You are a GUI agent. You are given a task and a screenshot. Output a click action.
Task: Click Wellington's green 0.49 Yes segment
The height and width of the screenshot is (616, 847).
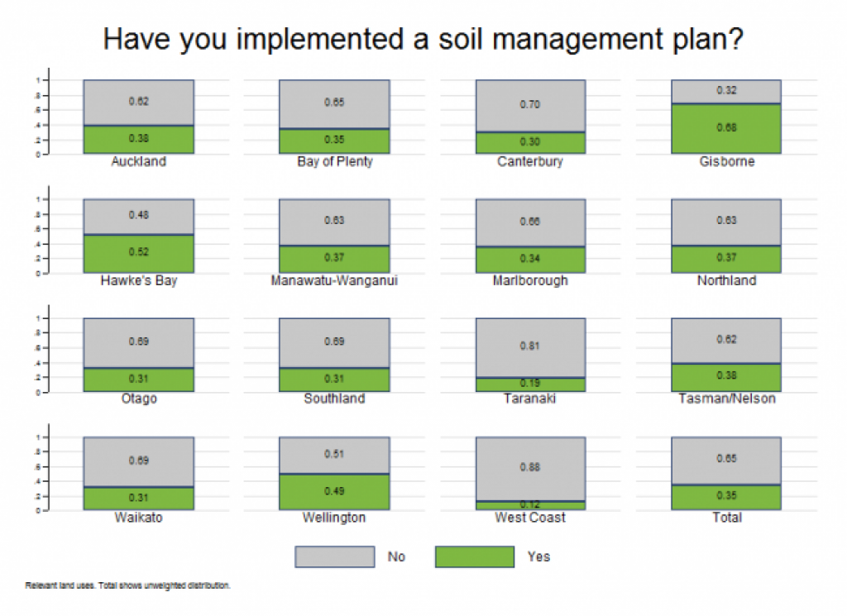point(334,492)
